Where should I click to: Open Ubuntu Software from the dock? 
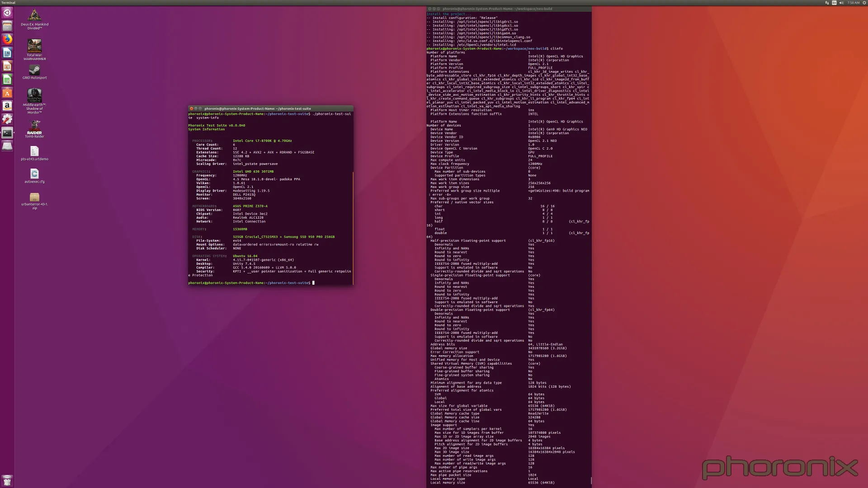click(x=7, y=93)
